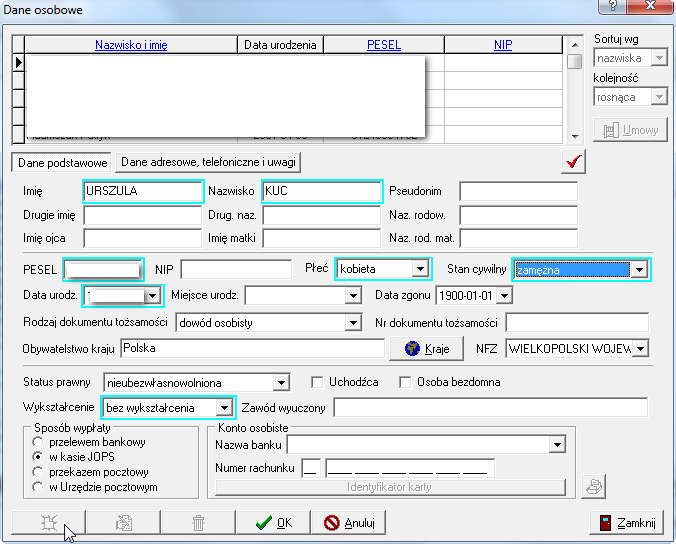This screenshot has height=544, width=676.
Task: Click the table scrollbar thumb
Action: click(x=575, y=61)
